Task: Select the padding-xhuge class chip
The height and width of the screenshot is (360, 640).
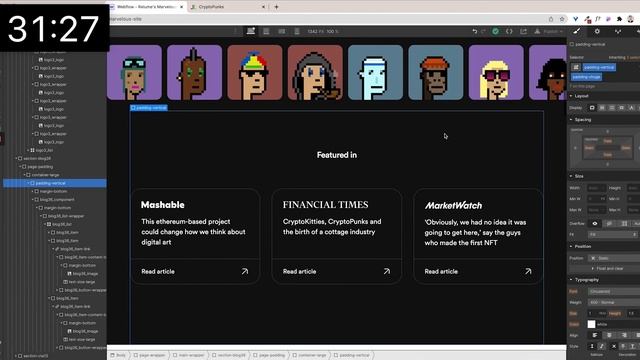Action: [587, 77]
